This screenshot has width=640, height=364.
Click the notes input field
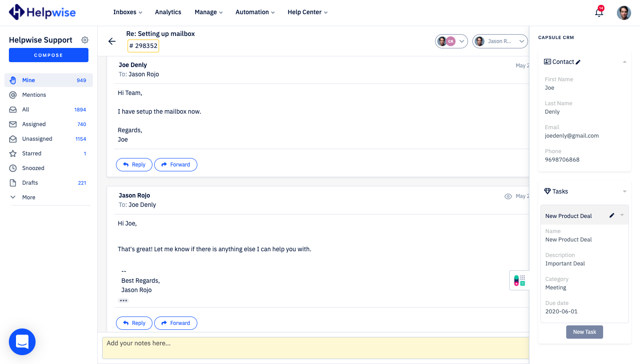tap(316, 348)
